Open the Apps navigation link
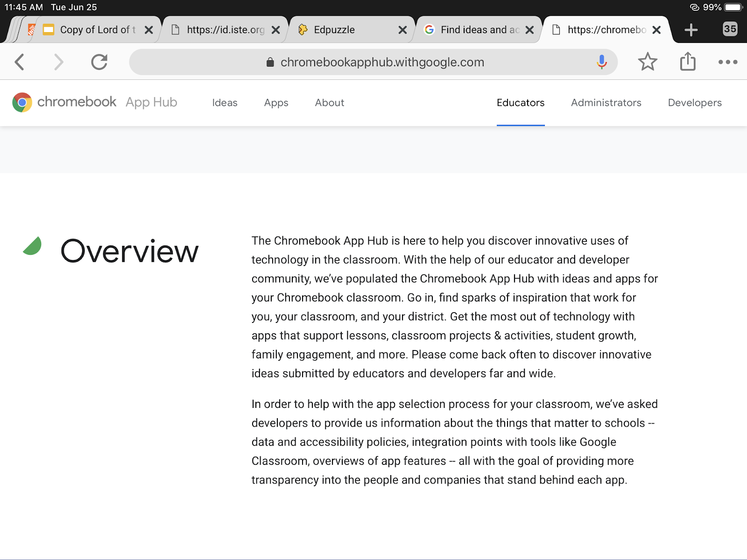This screenshot has width=747, height=560. (276, 103)
